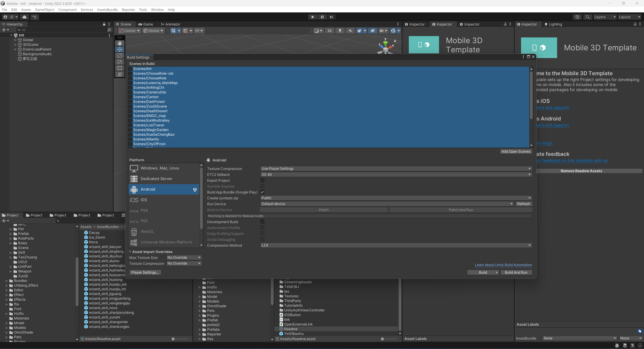Open cloud services icon in toolbar
644x349 pixels.
click(x=24, y=17)
